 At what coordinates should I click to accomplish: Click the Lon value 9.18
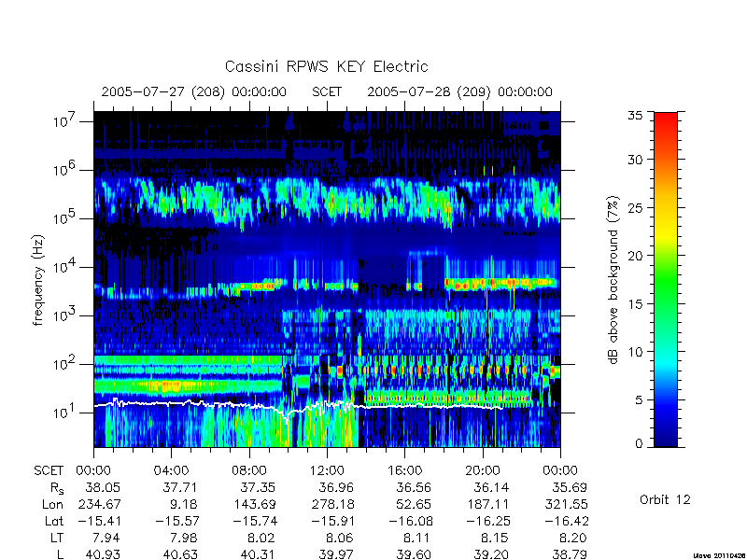tap(183, 504)
